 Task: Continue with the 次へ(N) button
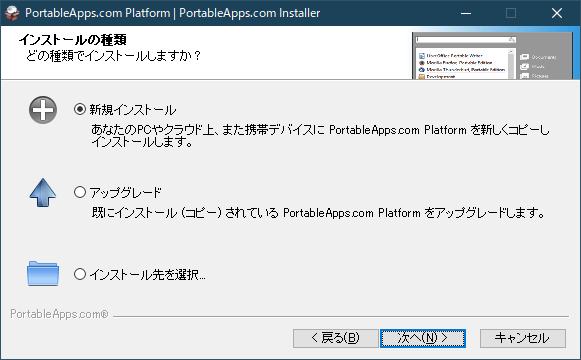coord(423,338)
